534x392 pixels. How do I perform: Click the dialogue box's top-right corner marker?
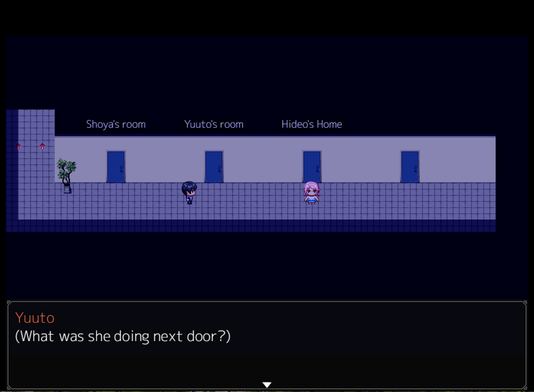click(x=524, y=303)
